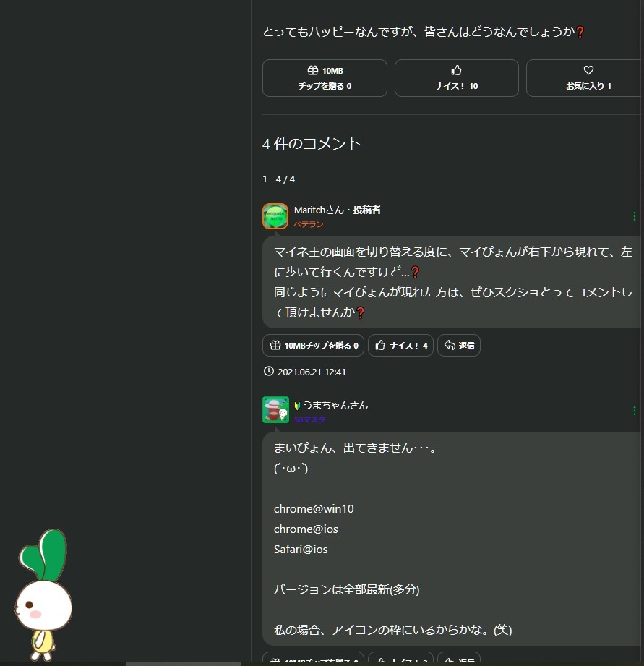Click the horizontal scrollbar at the bottom
The image size is (644, 666).
(x=184, y=663)
